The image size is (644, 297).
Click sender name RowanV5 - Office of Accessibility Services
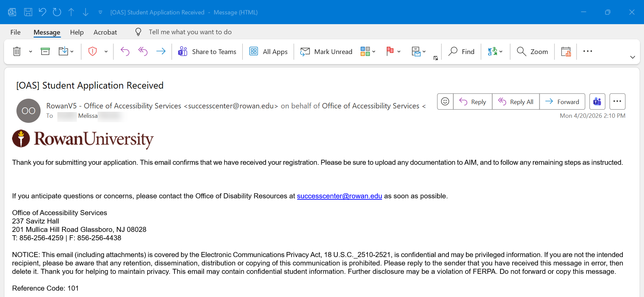click(x=114, y=106)
